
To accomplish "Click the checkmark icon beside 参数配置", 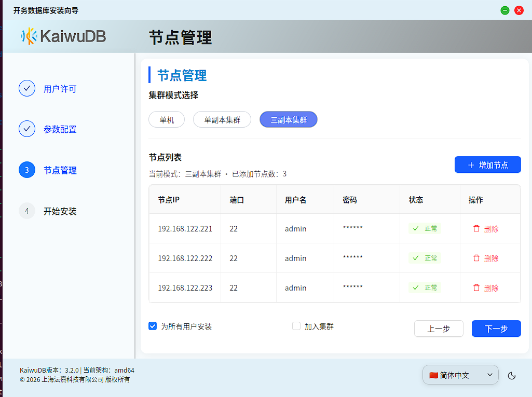I will (27, 129).
